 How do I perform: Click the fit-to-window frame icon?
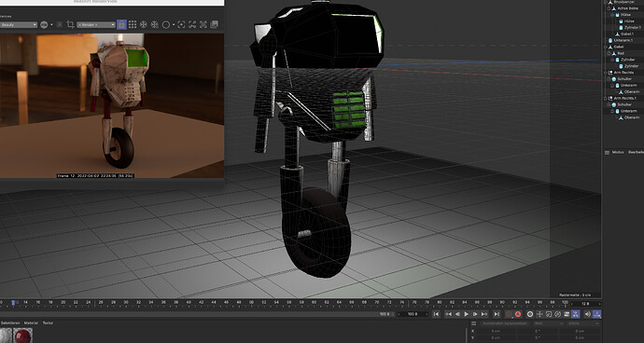pyautogui.click(x=181, y=24)
